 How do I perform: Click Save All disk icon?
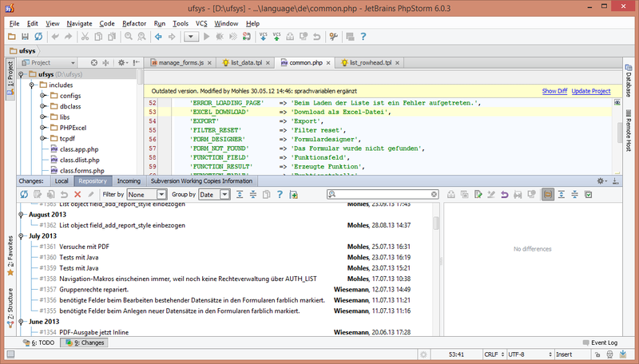tap(26, 37)
